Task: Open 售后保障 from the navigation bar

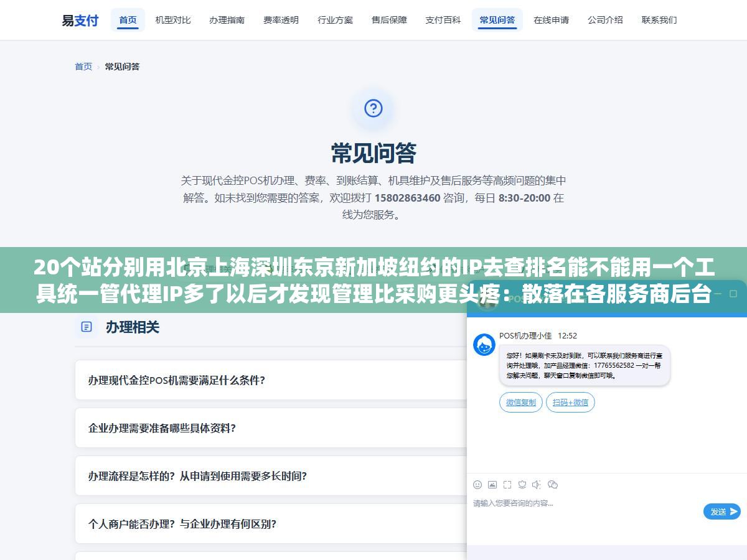Action: click(390, 20)
